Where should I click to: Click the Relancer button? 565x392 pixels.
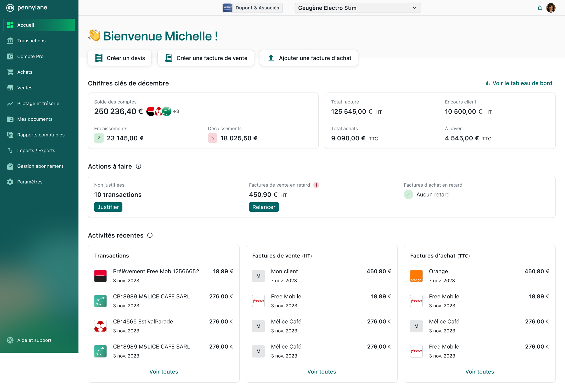(x=264, y=207)
